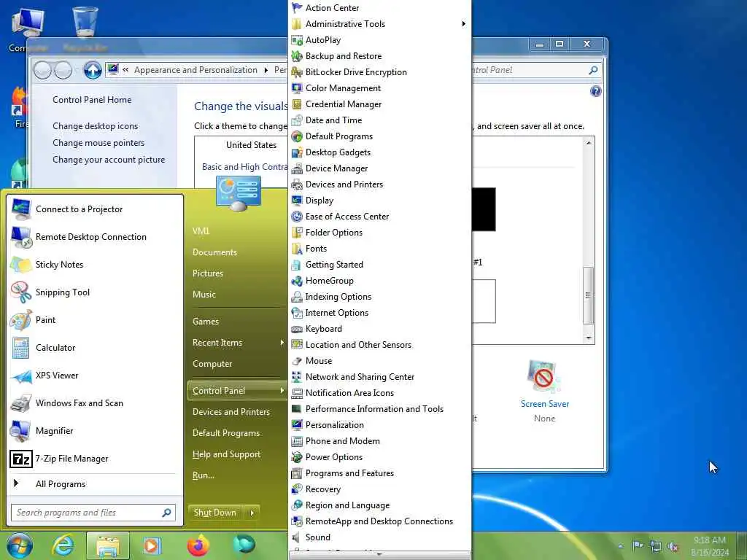Open Credential Manager icon
Screen dimensions: 747x560
click(297, 104)
